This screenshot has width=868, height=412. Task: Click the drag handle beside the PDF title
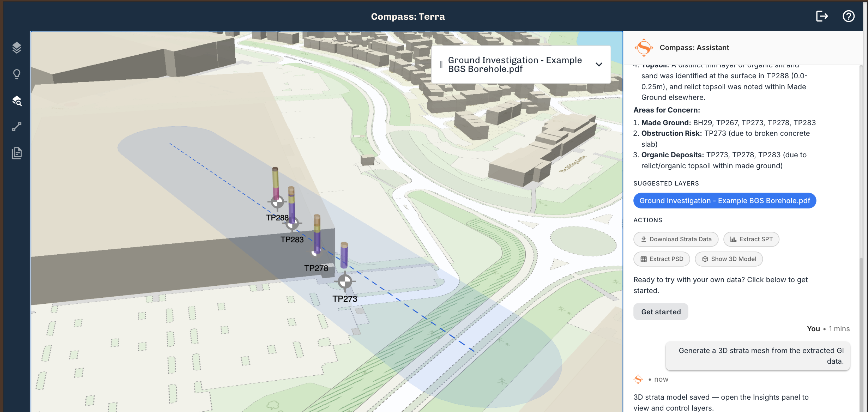440,64
